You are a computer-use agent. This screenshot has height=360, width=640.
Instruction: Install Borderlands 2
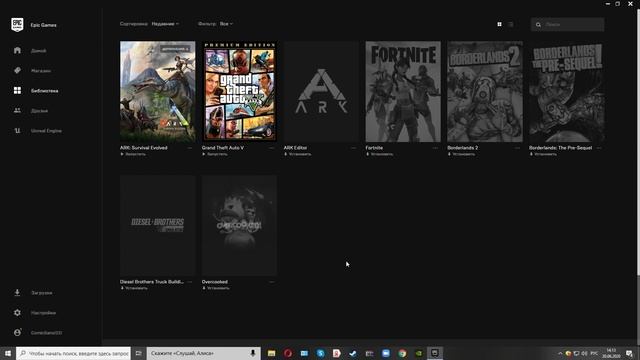pos(461,154)
